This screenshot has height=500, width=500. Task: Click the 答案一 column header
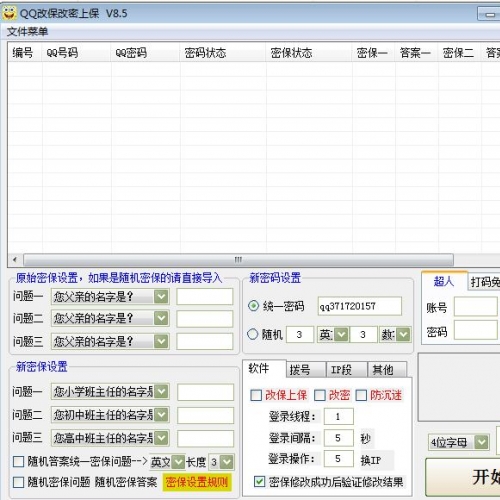click(x=417, y=53)
